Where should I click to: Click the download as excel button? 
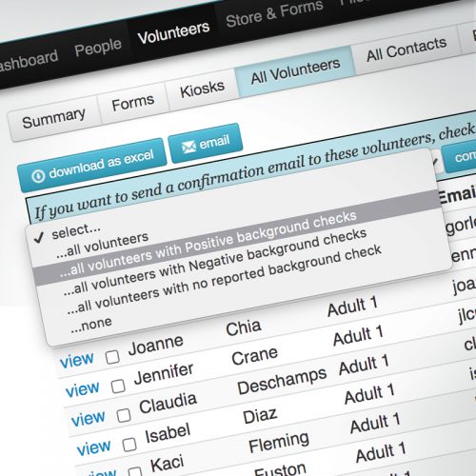pyautogui.click(x=92, y=165)
